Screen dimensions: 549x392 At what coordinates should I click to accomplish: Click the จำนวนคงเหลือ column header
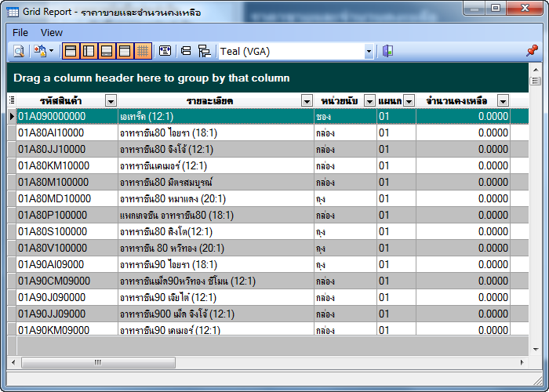pyautogui.click(x=456, y=100)
